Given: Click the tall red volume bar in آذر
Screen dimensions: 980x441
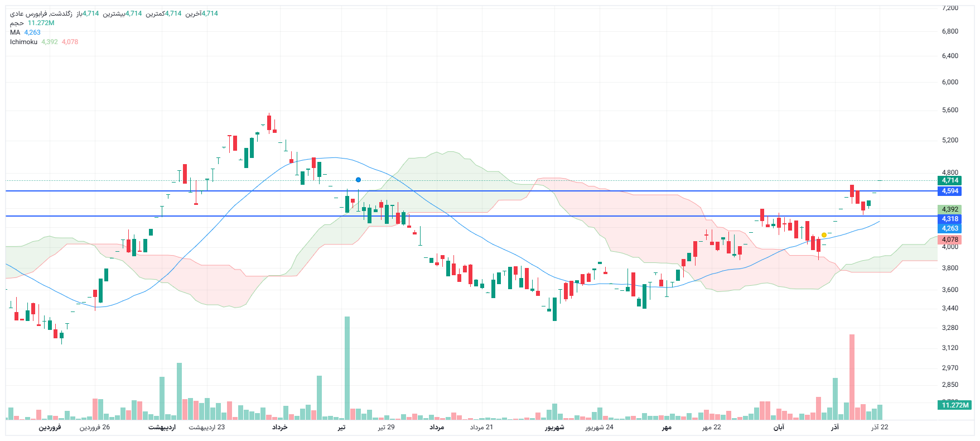Looking at the screenshot, I should (x=852, y=377).
